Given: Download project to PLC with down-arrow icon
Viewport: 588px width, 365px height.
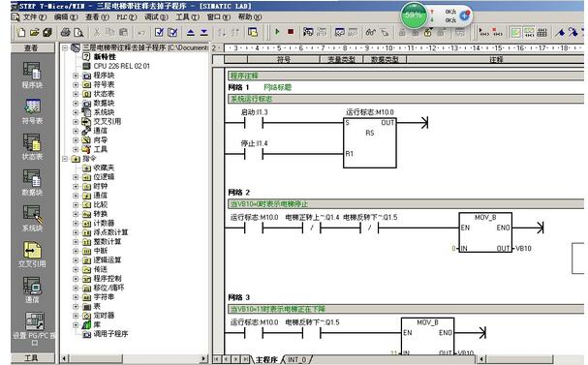Looking at the screenshot, I should point(203,33).
